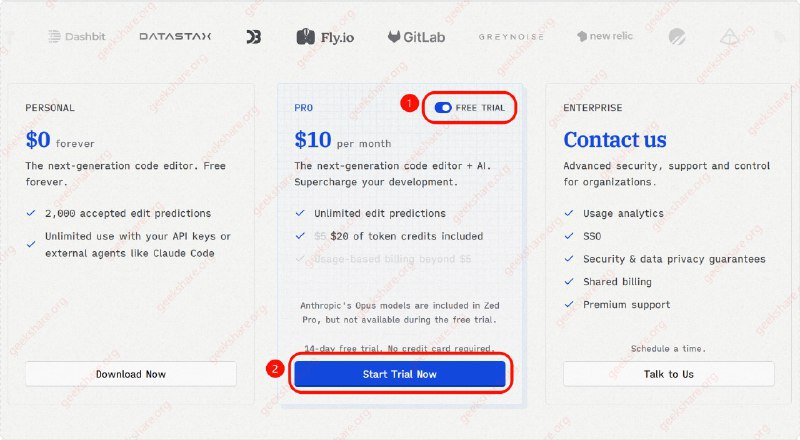Click the SSO feature checkmark
Image resolution: width=800 pixels, height=440 pixels.
pos(569,236)
